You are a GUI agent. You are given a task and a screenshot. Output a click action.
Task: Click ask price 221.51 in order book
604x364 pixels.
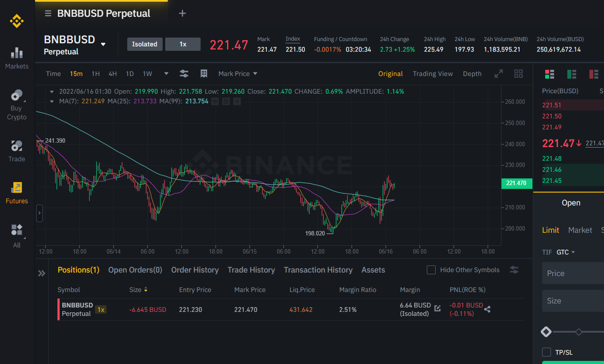(552, 105)
